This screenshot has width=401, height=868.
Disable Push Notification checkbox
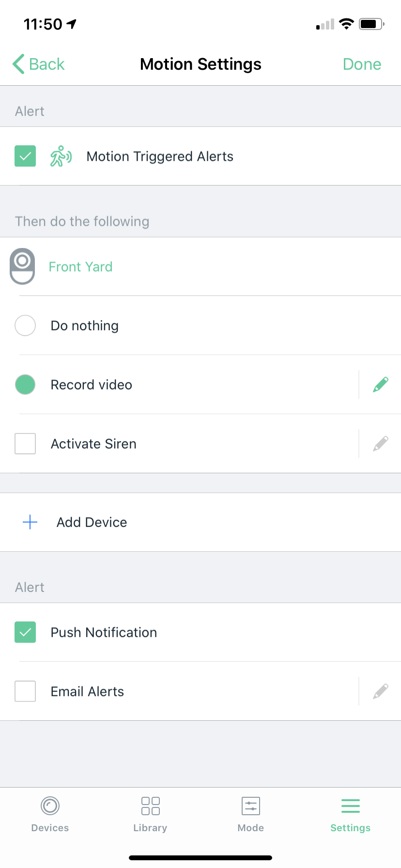pos(25,632)
